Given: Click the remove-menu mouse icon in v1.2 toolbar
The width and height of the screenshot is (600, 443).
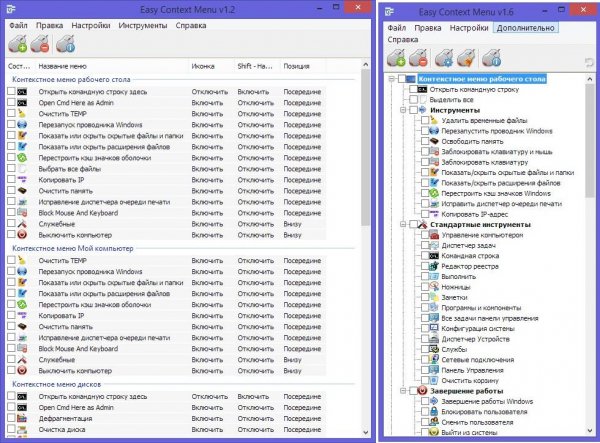Looking at the screenshot, I should coord(40,44).
